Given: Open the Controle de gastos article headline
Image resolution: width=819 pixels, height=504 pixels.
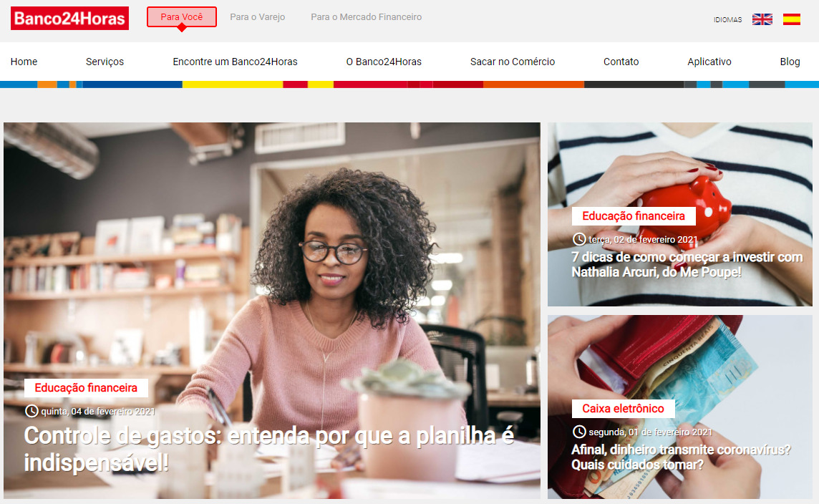Looking at the screenshot, I should coord(269,449).
